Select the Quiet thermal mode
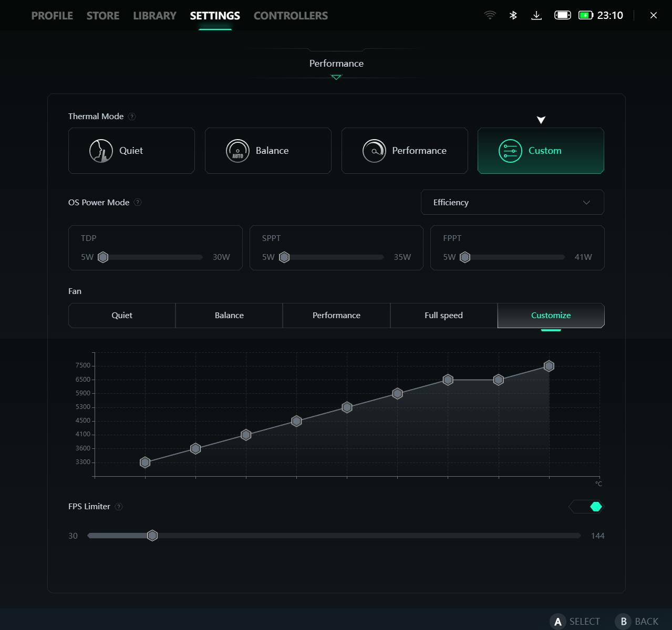The height and width of the screenshot is (630, 672). (x=131, y=151)
